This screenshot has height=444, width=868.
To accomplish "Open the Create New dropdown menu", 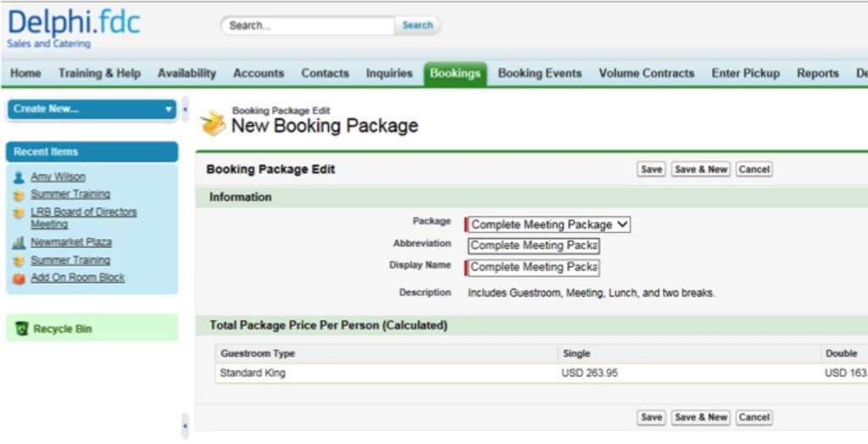I will pos(92,109).
